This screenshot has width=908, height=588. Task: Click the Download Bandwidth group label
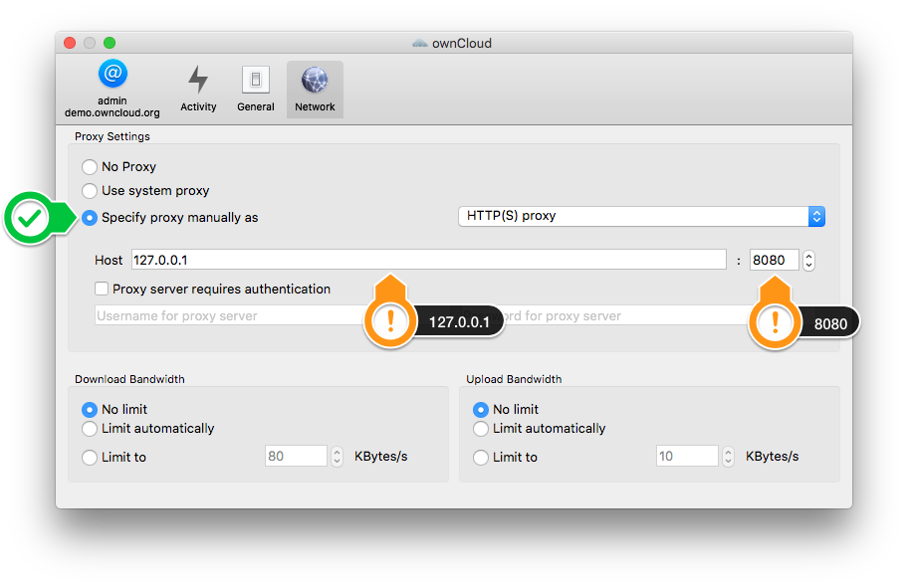pos(129,379)
